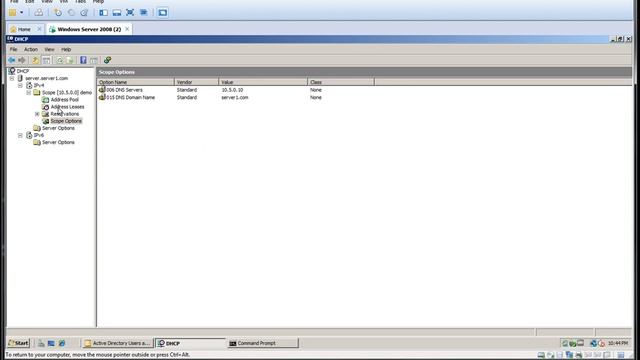Screen dimensions: 640x360
Task: Select the DHCP root tree item
Action: tap(23, 71)
